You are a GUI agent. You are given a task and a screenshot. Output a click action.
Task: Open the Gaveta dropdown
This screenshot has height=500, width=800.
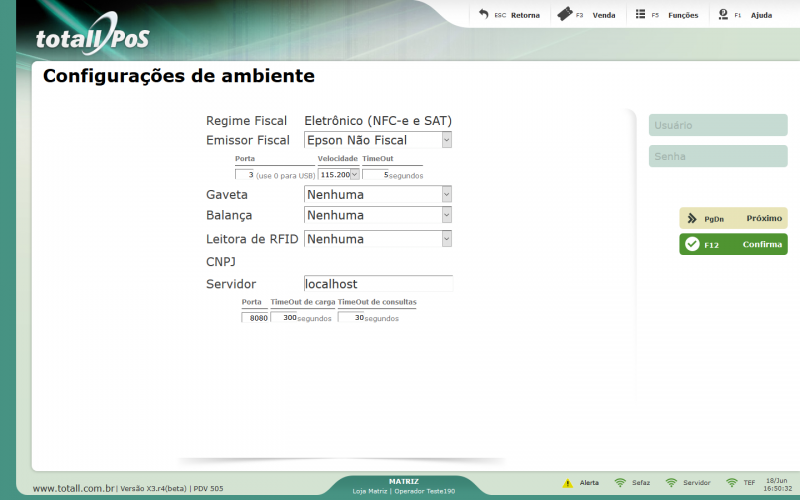[x=378, y=194]
